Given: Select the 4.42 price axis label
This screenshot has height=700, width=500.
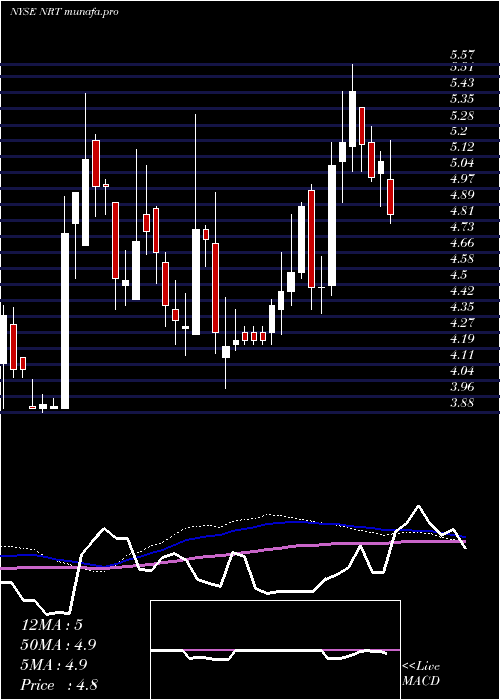Looking at the screenshot, I should click(x=462, y=292).
